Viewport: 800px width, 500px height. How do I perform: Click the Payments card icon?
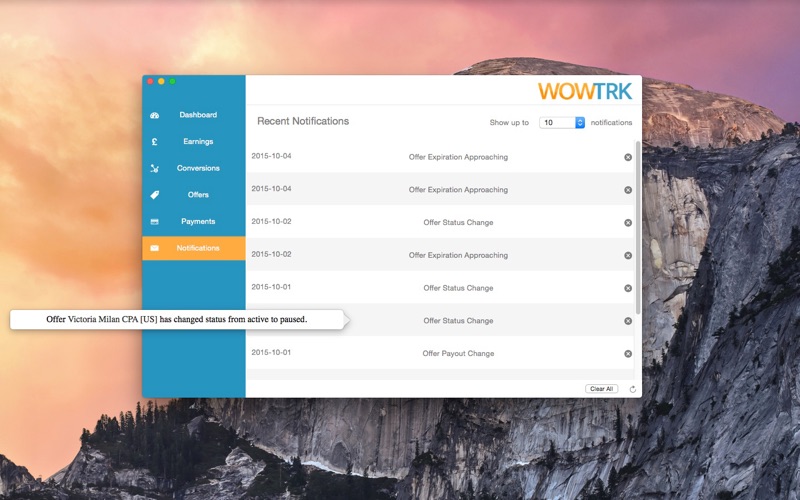[x=154, y=222]
